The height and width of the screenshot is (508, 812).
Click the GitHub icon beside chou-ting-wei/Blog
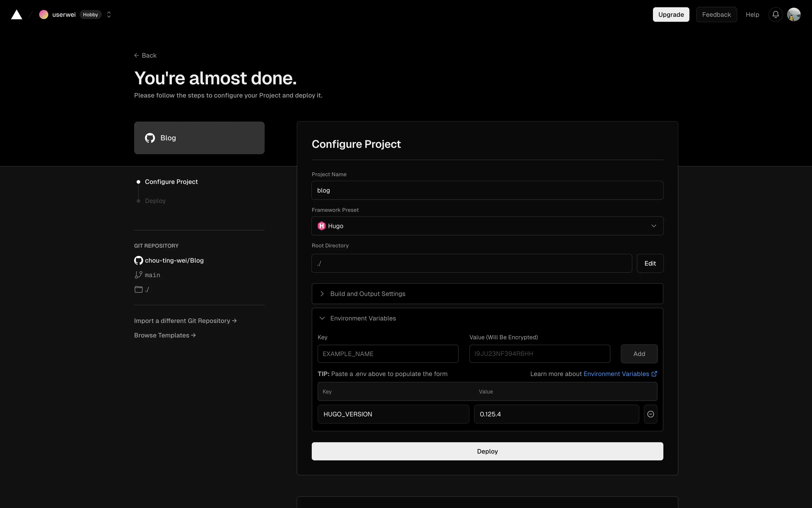click(x=139, y=260)
